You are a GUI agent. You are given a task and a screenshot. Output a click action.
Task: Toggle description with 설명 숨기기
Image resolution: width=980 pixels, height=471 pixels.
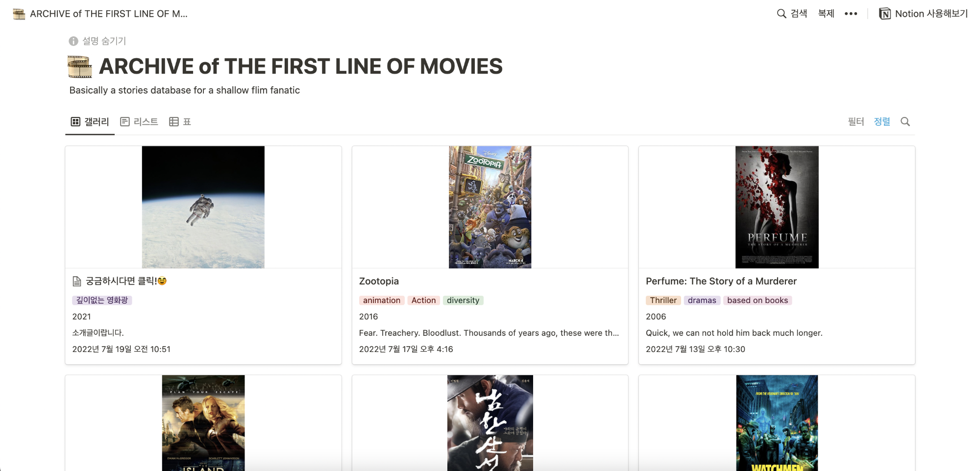tap(104, 41)
